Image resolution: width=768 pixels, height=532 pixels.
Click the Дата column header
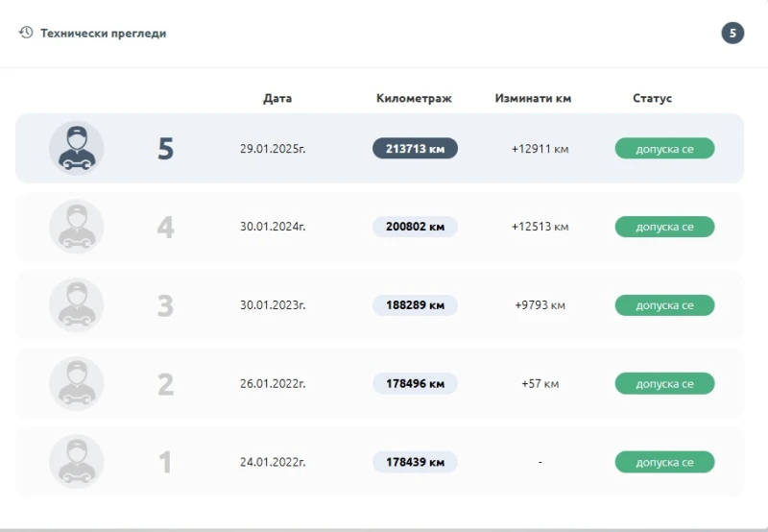click(277, 98)
